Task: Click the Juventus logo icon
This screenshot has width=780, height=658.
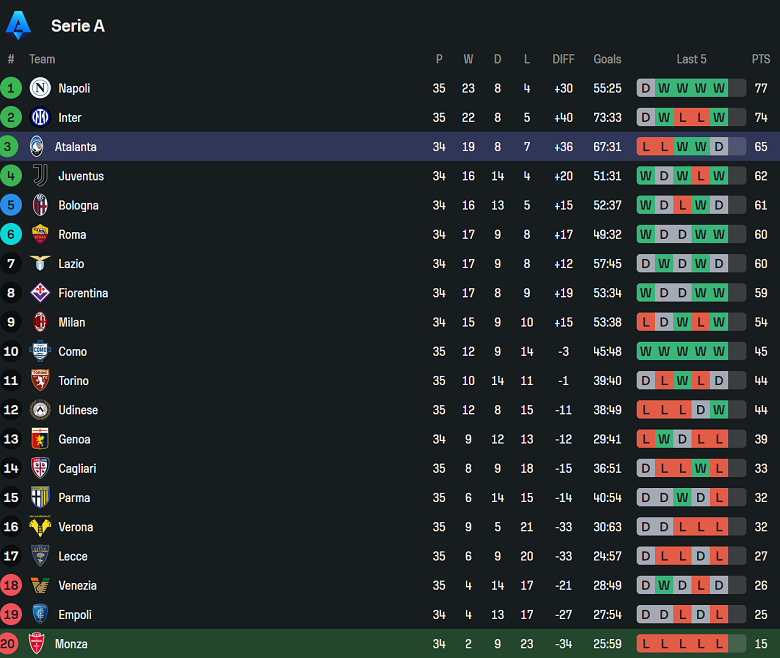Action: pyautogui.click(x=40, y=176)
